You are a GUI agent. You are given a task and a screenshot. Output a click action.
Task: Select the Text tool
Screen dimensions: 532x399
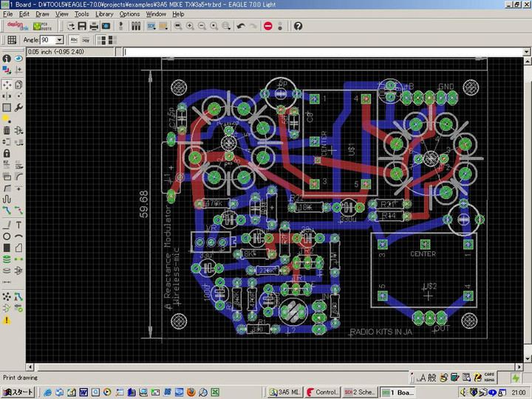(x=18, y=225)
